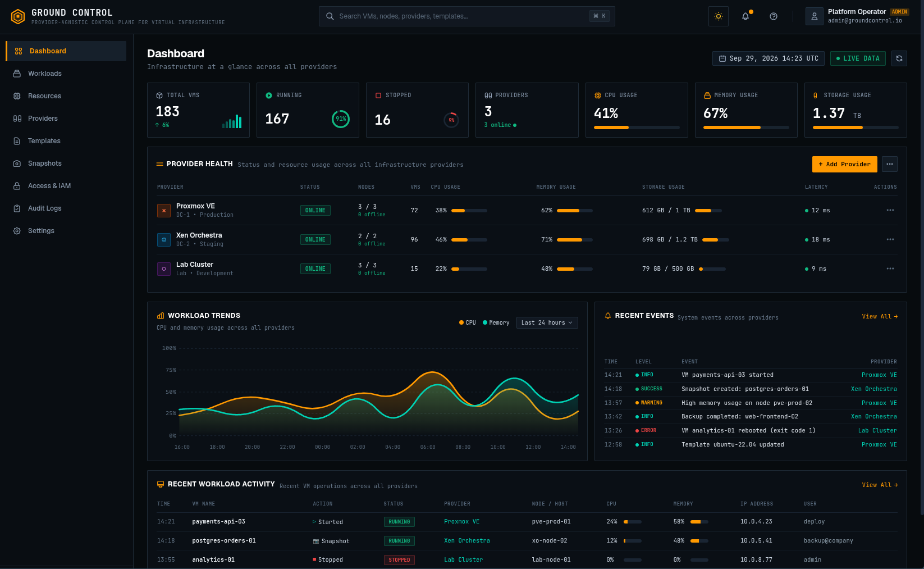Screen dimensions: 924x569
Task: Open Xen Orchestra row actions menu
Action: (890, 239)
